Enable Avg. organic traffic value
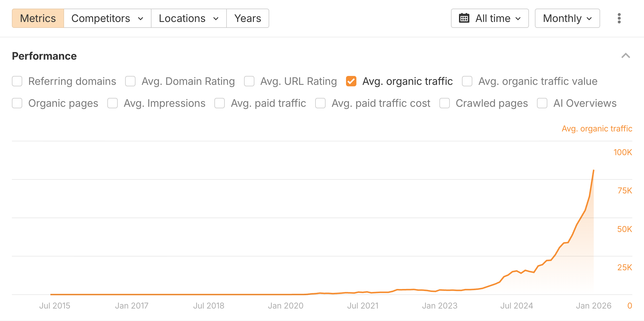This screenshot has height=321, width=644. pyautogui.click(x=467, y=81)
